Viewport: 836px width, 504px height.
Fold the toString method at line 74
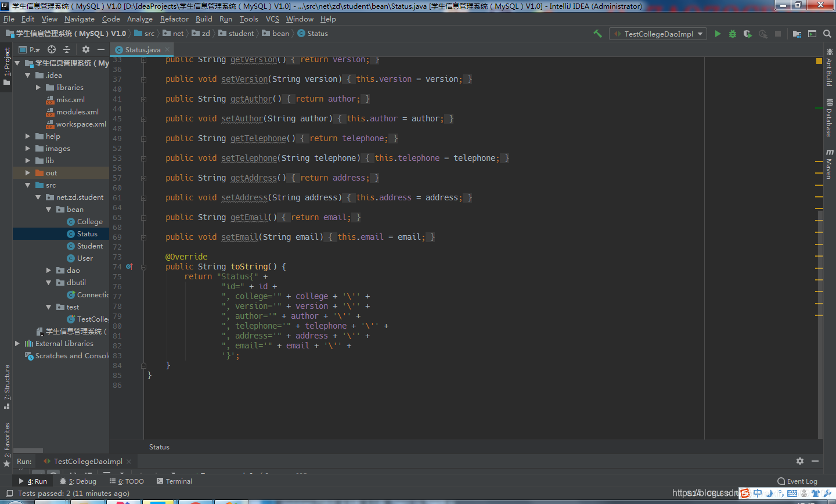coord(143,267)
